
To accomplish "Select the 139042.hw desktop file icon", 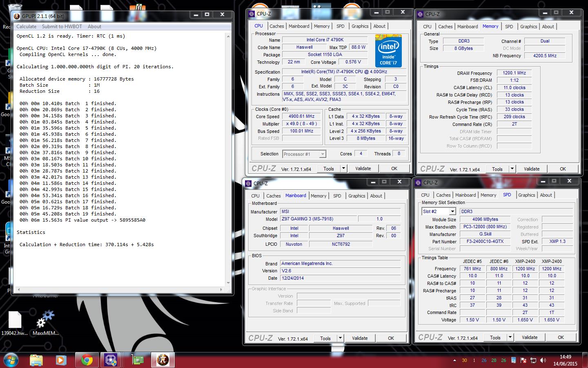I will coord(14,323).
